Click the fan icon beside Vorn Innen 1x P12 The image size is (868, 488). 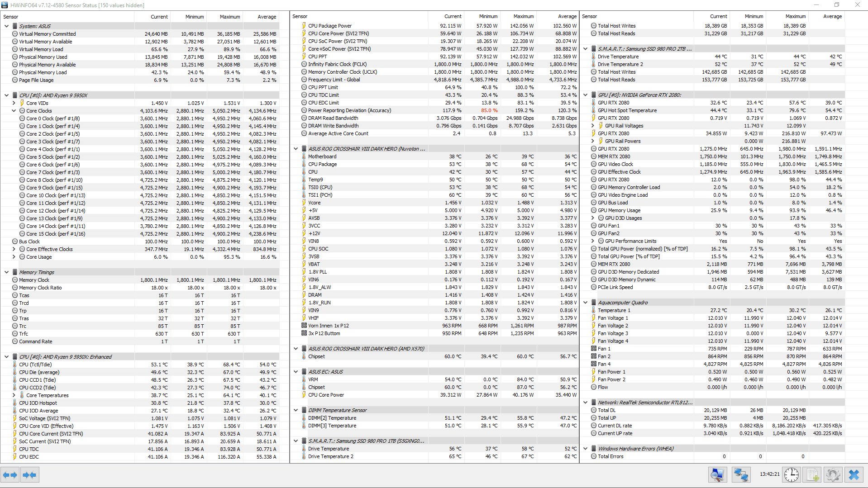[x=304, y=326]
